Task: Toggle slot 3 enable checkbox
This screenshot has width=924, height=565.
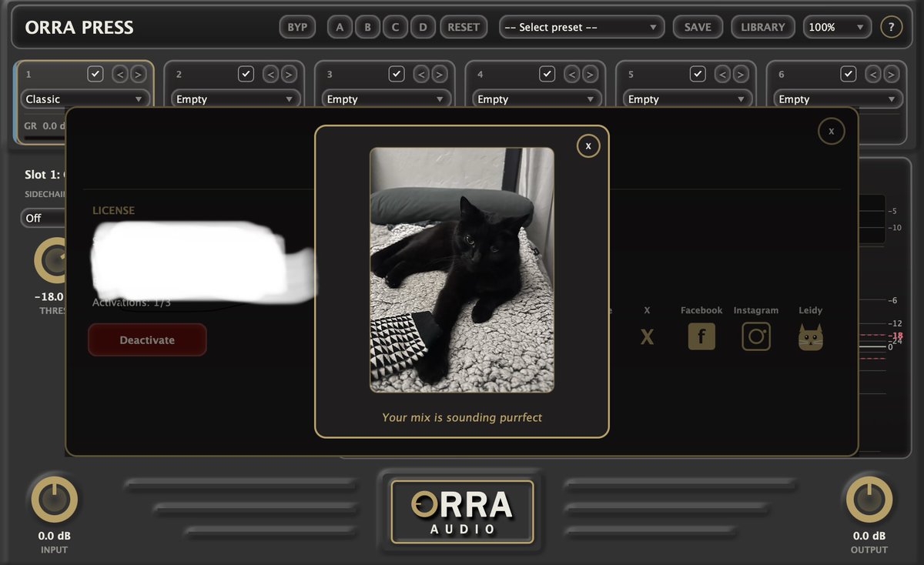Action: click(x=397, y=74)
